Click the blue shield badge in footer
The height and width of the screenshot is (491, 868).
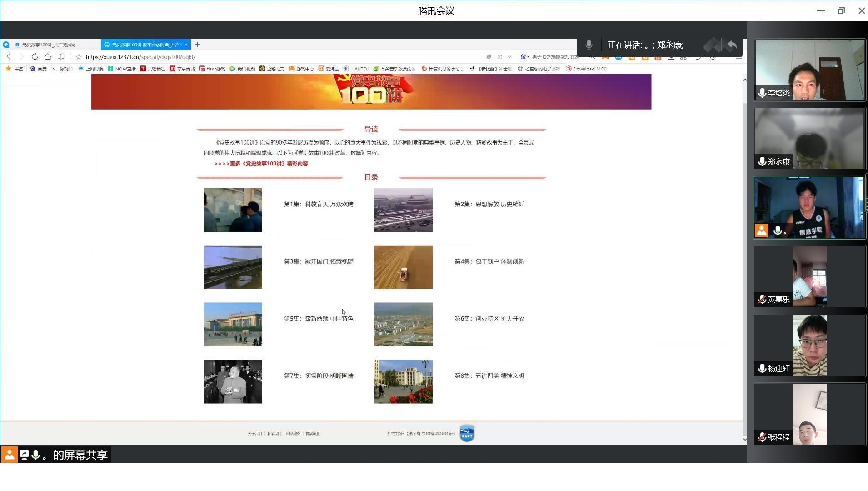[467, 433]
